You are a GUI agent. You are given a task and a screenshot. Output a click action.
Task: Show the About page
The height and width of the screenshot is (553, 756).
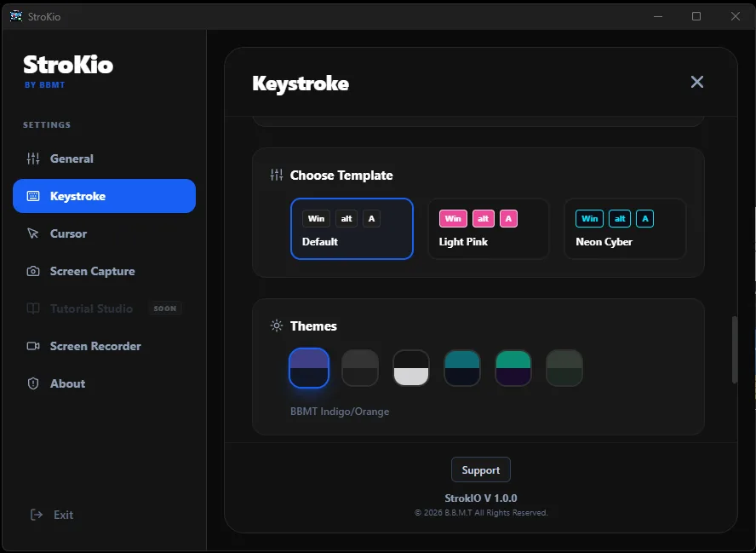tap(104, 383)
